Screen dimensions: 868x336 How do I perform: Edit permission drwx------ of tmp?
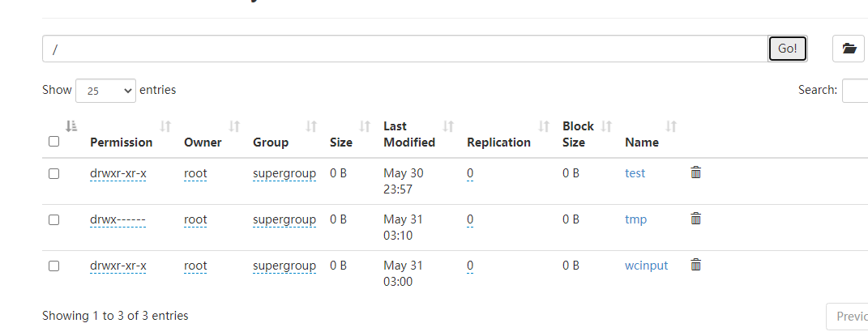pyautogui.click(x=118, y=219)
